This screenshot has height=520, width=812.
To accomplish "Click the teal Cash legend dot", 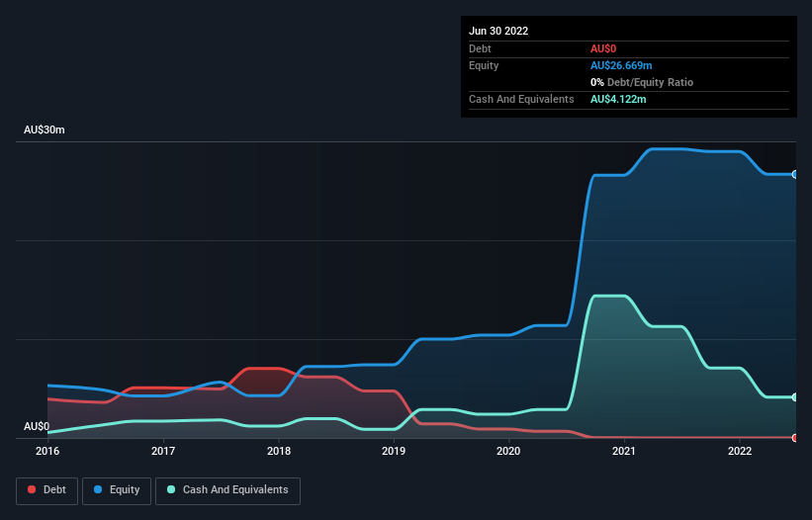I will click(171, 489).
